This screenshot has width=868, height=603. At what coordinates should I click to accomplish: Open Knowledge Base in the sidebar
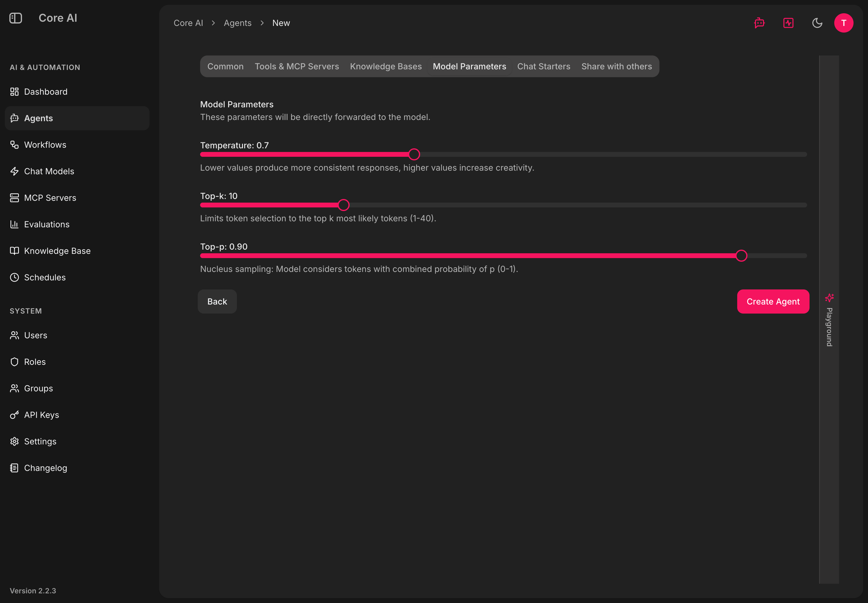coord(77,251)
